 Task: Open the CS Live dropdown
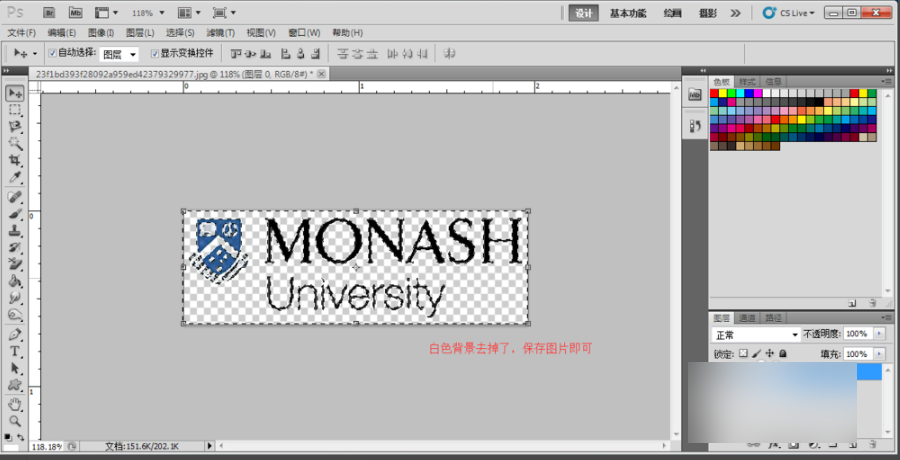click(x=788, y=13)
